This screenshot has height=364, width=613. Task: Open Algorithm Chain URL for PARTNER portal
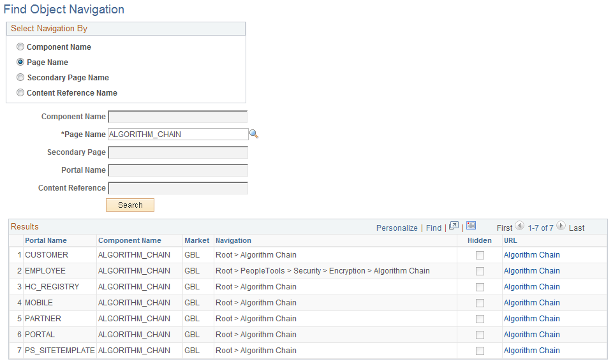click(x=532, y=319)
